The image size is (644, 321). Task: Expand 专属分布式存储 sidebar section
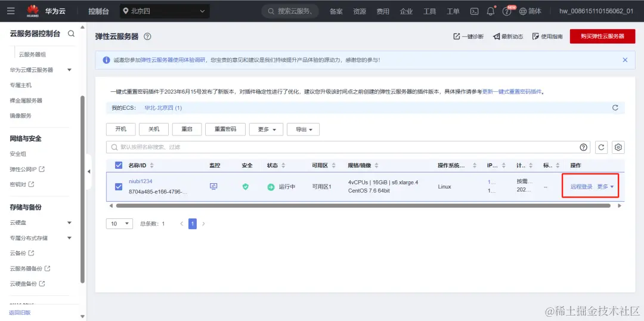click(69, 238)
